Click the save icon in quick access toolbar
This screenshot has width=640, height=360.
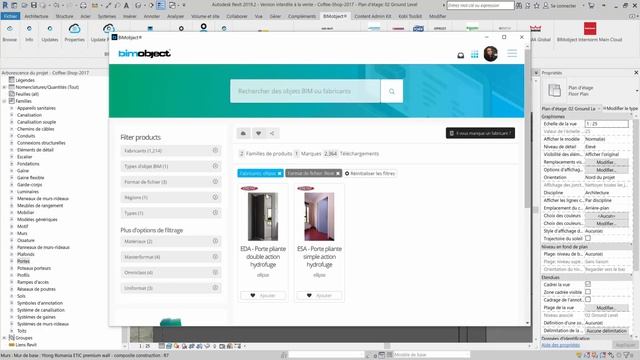[x=34, y=5]
